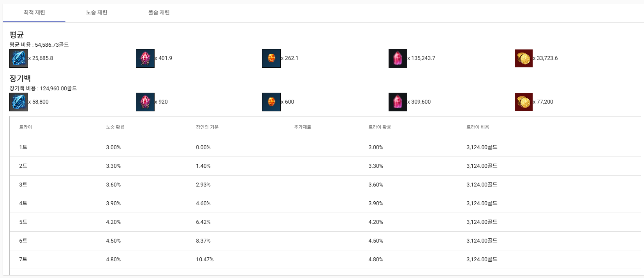Click the pink shard icon beside 135,243.7
This screenshot has width=644, height=278.
pyautogui.click(x=398, y=58)
